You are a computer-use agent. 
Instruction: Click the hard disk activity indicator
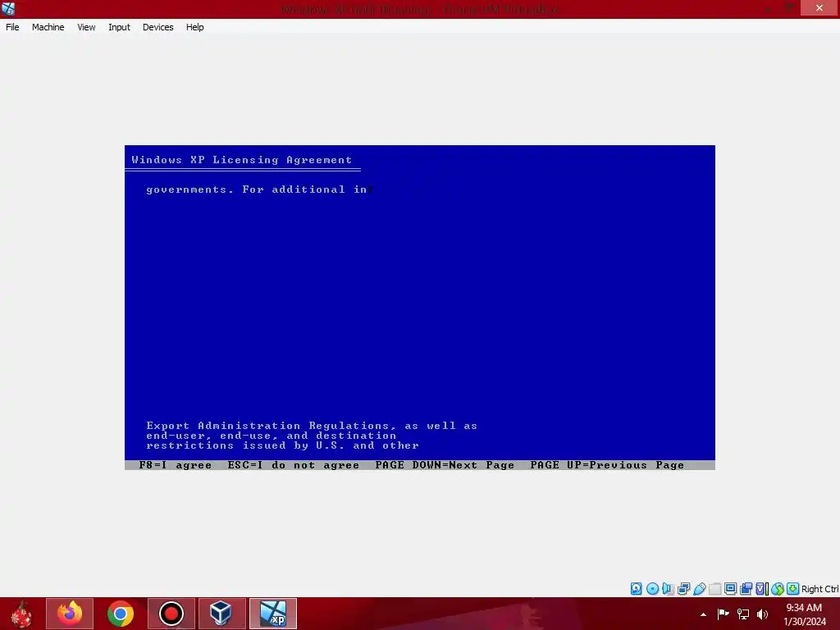637,589
